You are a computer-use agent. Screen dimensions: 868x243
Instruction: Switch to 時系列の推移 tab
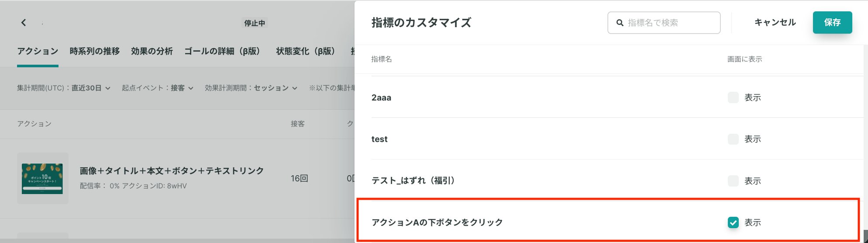(95, 51)
